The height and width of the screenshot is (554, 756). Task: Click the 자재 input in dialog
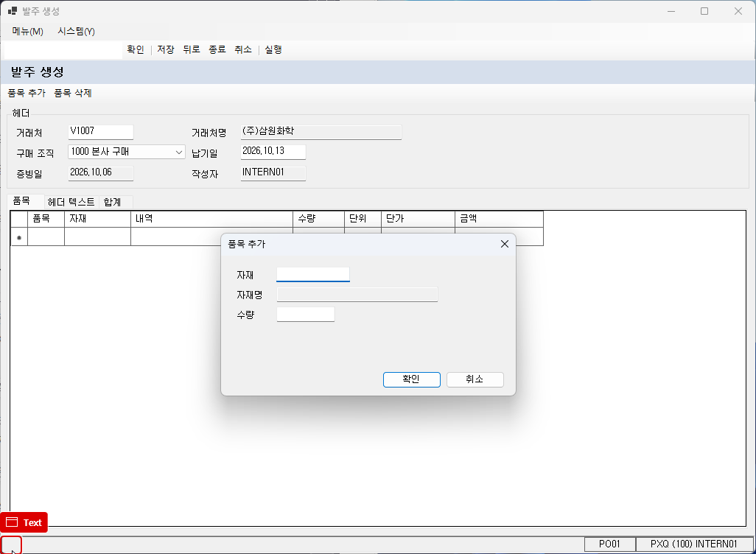[x=313, y=274]
